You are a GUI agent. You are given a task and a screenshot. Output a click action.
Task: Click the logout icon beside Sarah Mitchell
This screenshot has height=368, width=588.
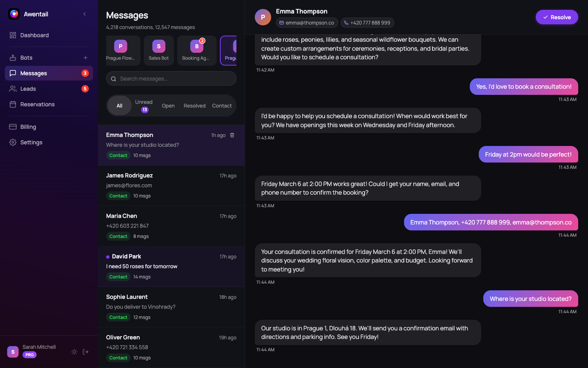[x=86, y=352]
